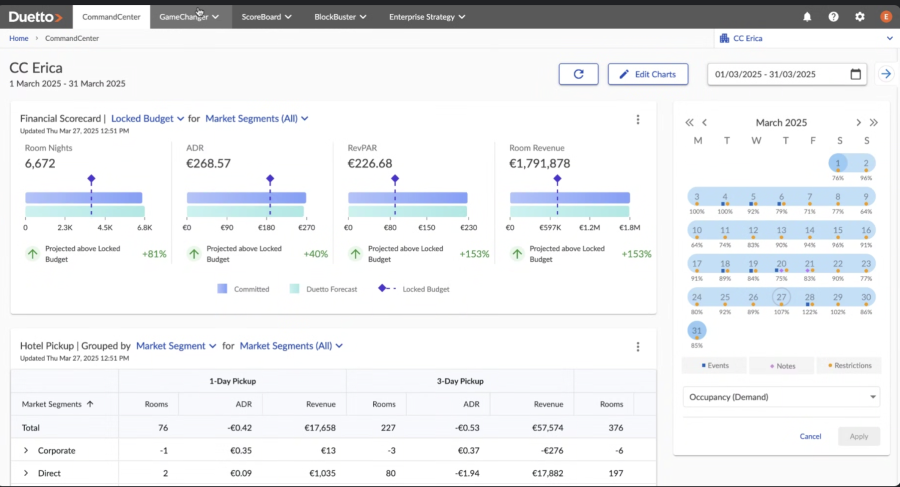Expand the Corporate market segment row

click(x=26, y=450)
